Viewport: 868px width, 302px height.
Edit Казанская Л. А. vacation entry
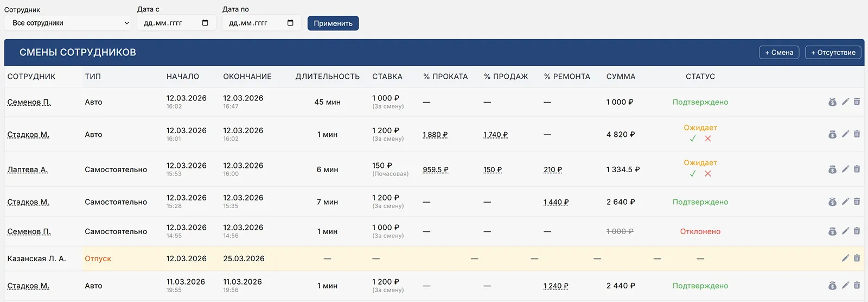click(845, 258)
